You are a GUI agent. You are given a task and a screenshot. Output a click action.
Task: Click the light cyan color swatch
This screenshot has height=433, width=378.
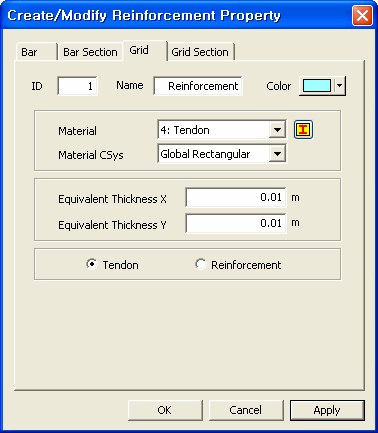tap(317, 86)
